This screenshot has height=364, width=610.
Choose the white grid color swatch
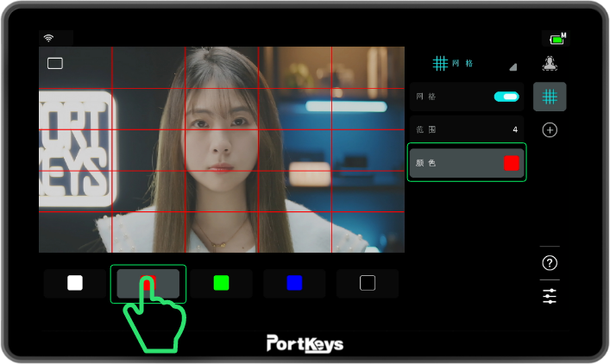(75, 283)
